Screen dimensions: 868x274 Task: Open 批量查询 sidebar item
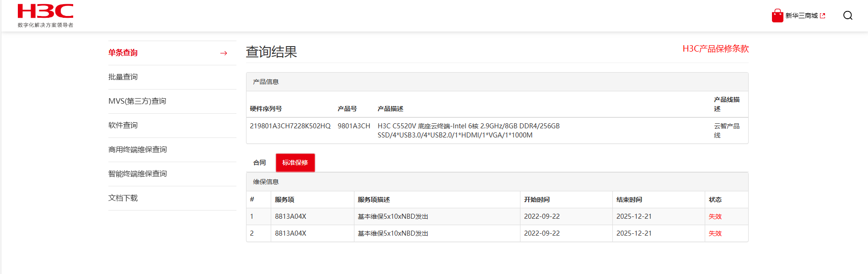(x=123, y=77)
